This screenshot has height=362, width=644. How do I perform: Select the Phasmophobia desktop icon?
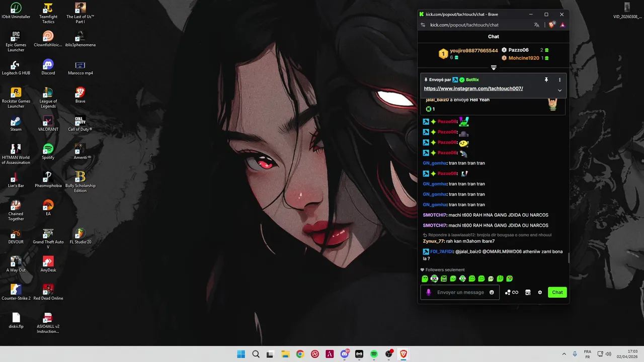point(48,180)
